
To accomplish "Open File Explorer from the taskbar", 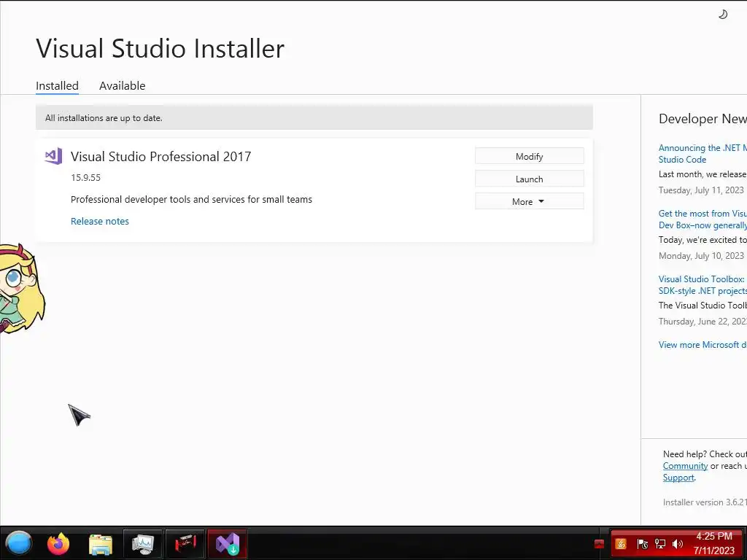I will pos(101,544).
